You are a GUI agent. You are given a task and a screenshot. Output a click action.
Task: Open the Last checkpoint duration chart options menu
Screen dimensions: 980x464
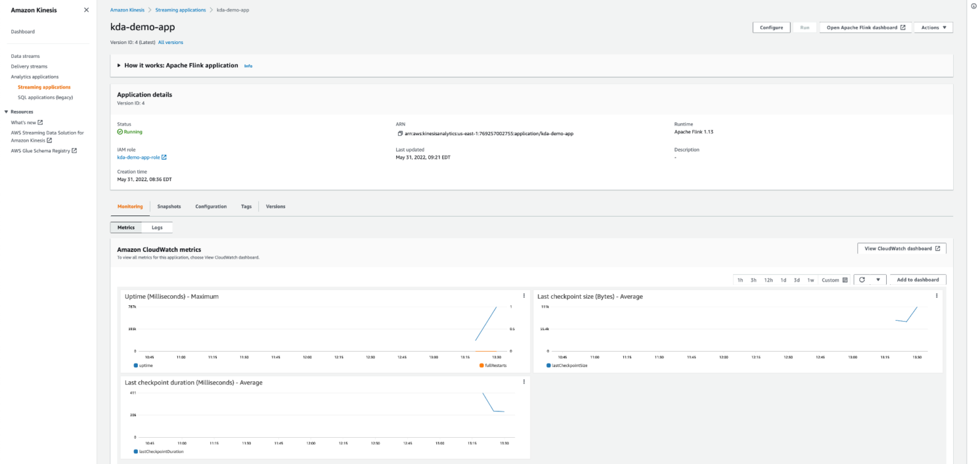(x=524, y=381)
